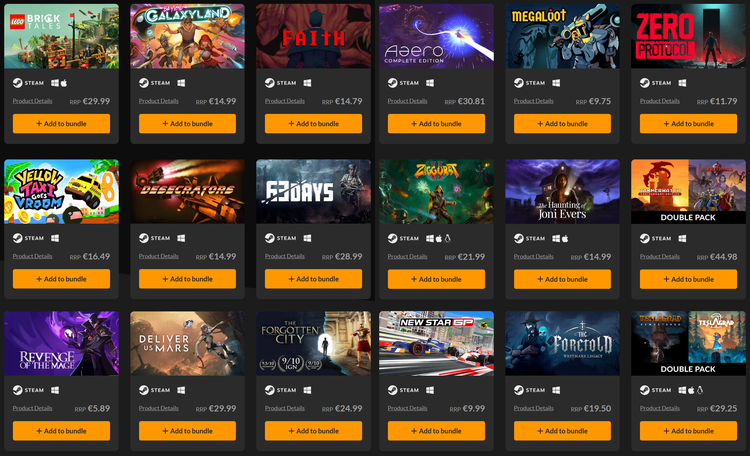Add Zero Protocol to the bundle

point(688,123)
